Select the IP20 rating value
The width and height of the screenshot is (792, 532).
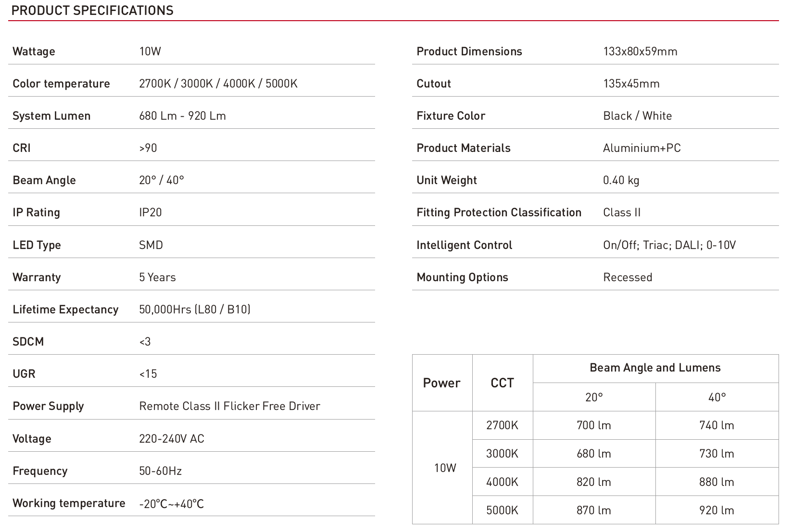coord(150,212)
